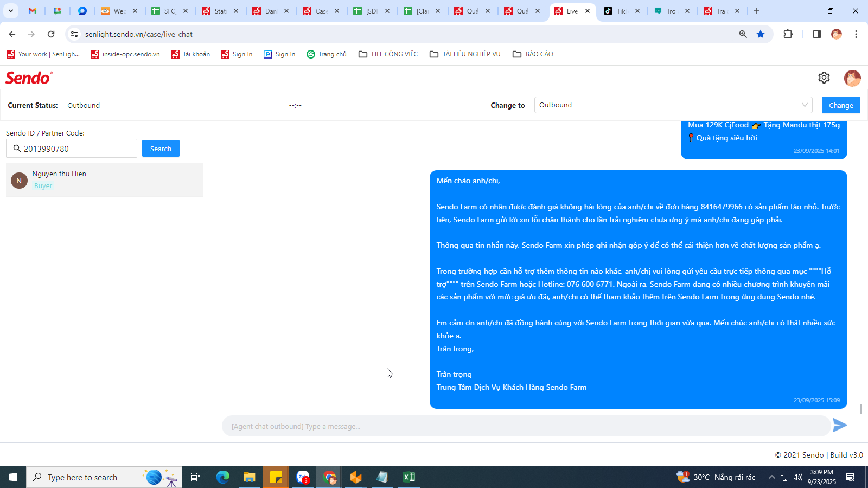Select the Nguyen thu Hien buyer conversation
Viewport: 868px width, 488px height.
coord(105,179)
